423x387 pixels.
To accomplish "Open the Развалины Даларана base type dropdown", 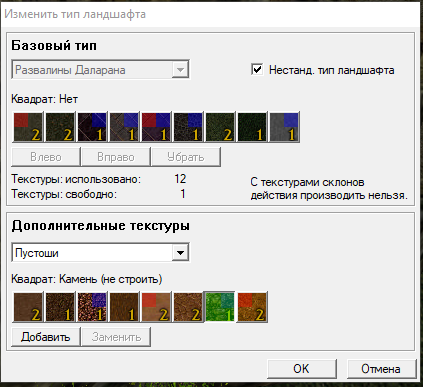I will click(100, 70).
